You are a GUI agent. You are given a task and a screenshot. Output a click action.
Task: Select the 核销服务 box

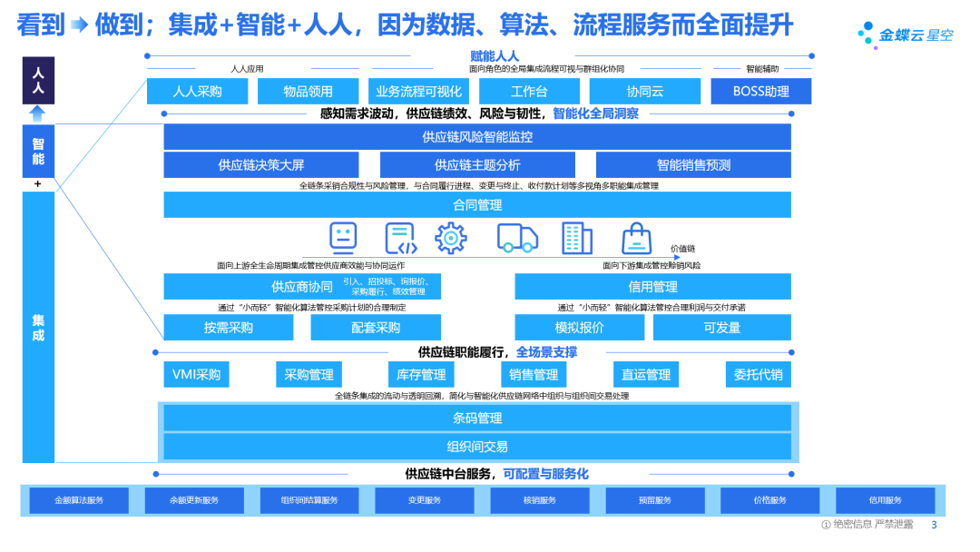[x=540, y=500]
